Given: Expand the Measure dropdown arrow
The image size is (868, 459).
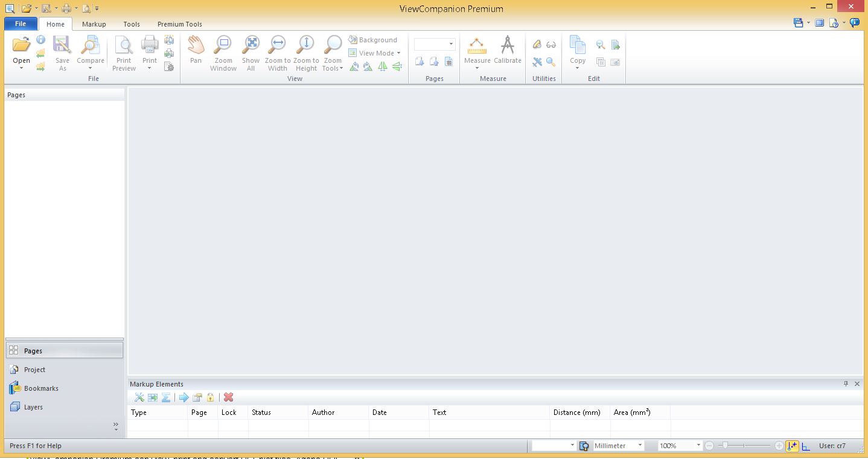Looking at the screenshot, I should click(x=477, y=68).
